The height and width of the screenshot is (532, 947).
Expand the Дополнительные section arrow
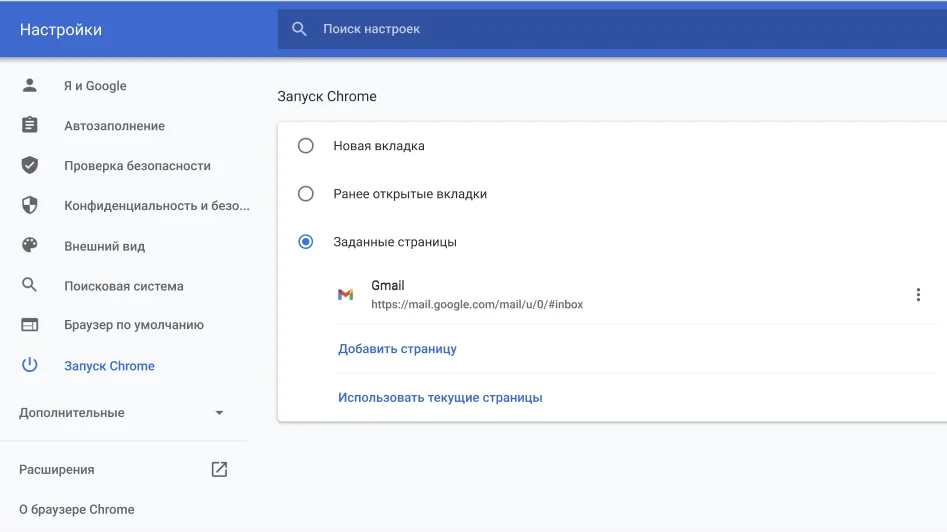point(220,413)
